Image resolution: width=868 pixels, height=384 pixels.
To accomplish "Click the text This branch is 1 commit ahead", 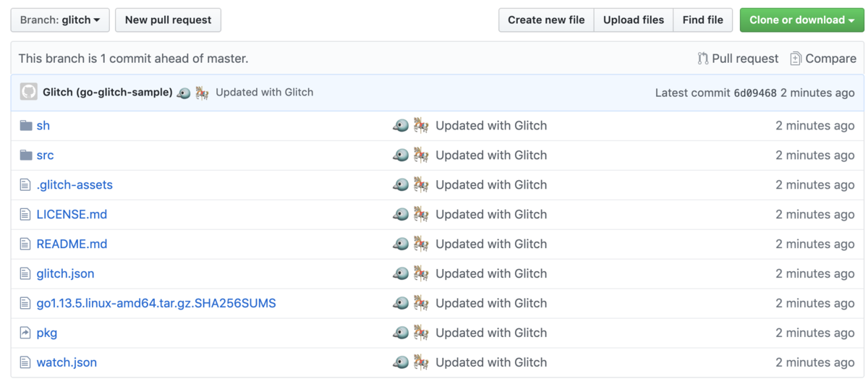I will pyautogui.click(x=133, y=59).
